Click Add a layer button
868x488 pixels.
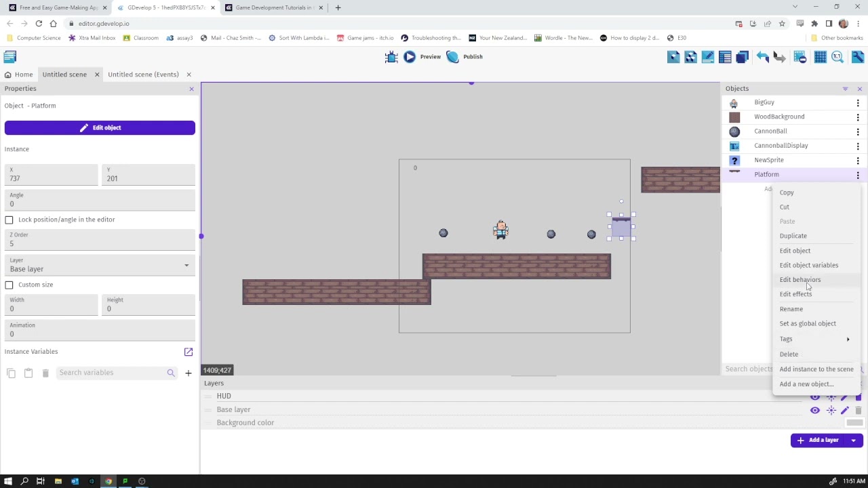tap(819, 441)
